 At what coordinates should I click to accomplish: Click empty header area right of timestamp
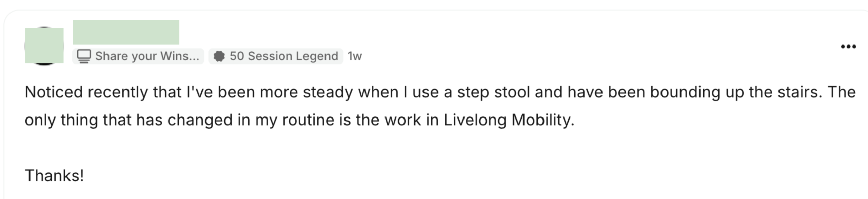[x=576, y=56]
